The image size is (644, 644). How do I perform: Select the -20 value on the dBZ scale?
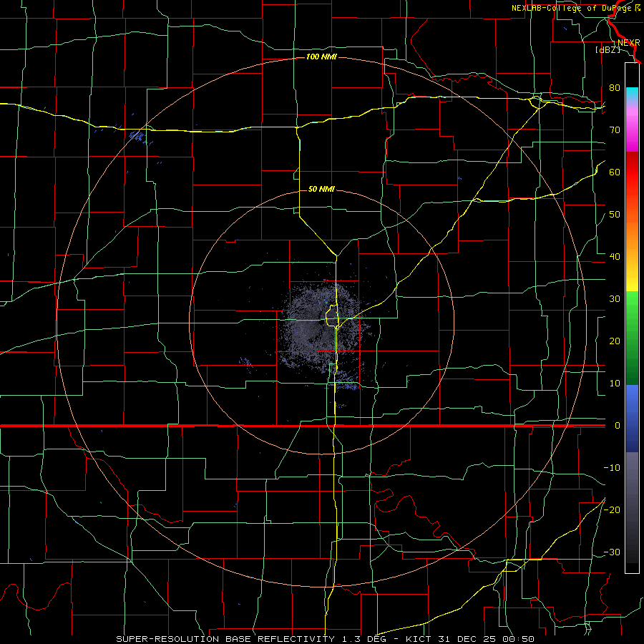pos(612,509)
